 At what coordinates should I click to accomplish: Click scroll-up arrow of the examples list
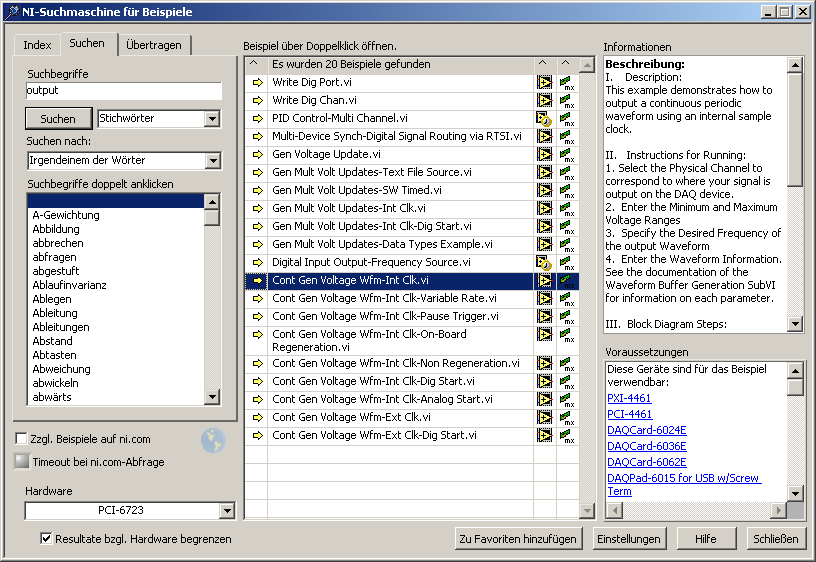(587, 65)
